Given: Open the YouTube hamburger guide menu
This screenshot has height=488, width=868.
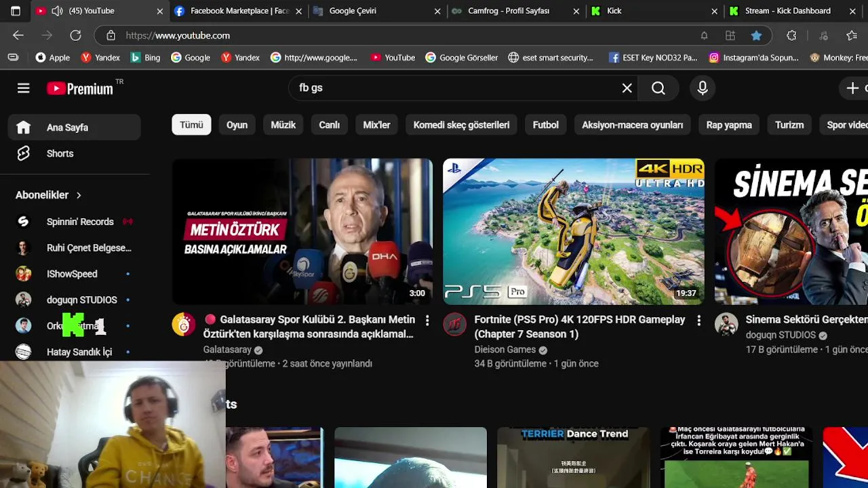Looking at the screenshot, I should (x=24, y=88).
